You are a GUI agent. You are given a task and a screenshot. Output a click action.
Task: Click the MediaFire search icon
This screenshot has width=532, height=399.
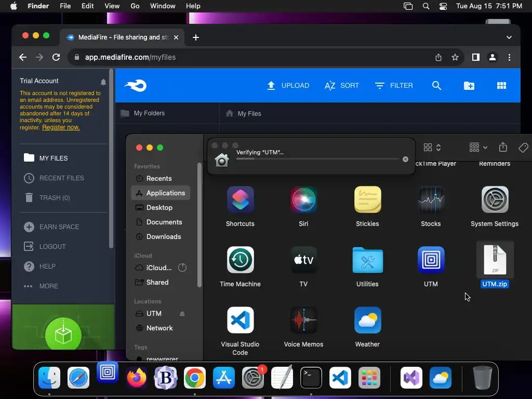click(436, 86)
